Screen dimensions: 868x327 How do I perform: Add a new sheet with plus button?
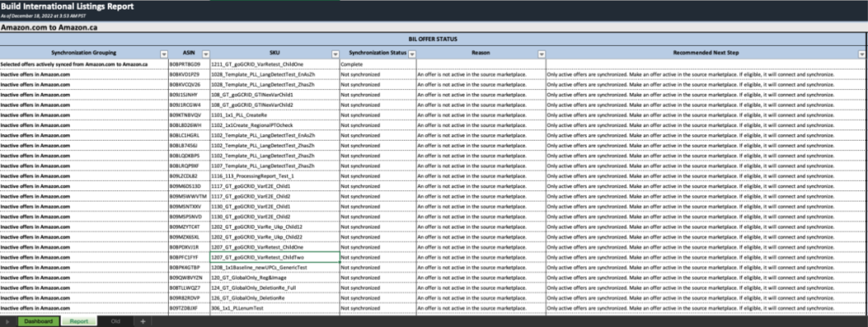142,321
